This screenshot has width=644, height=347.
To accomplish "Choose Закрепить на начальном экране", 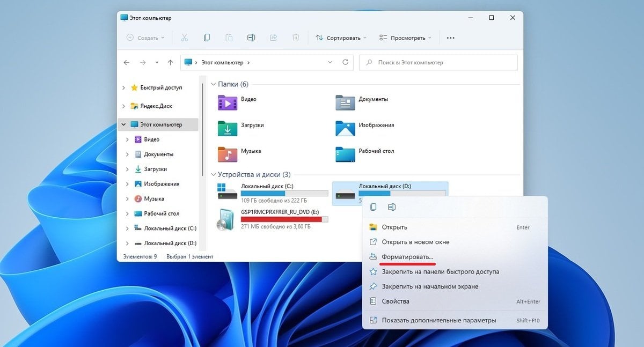I will pos(455,286).
